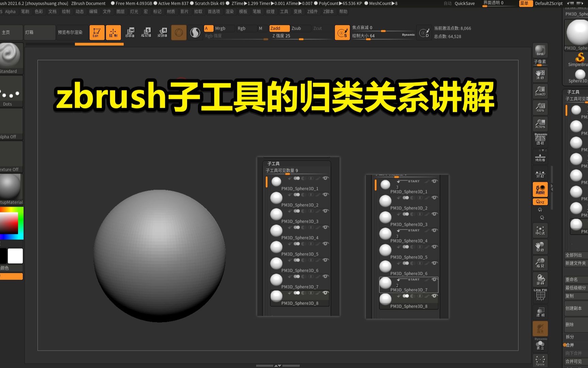The image size is (588, 368).
Task: Toggle the PolyF line fill icon
Action: tap(540, 295)
